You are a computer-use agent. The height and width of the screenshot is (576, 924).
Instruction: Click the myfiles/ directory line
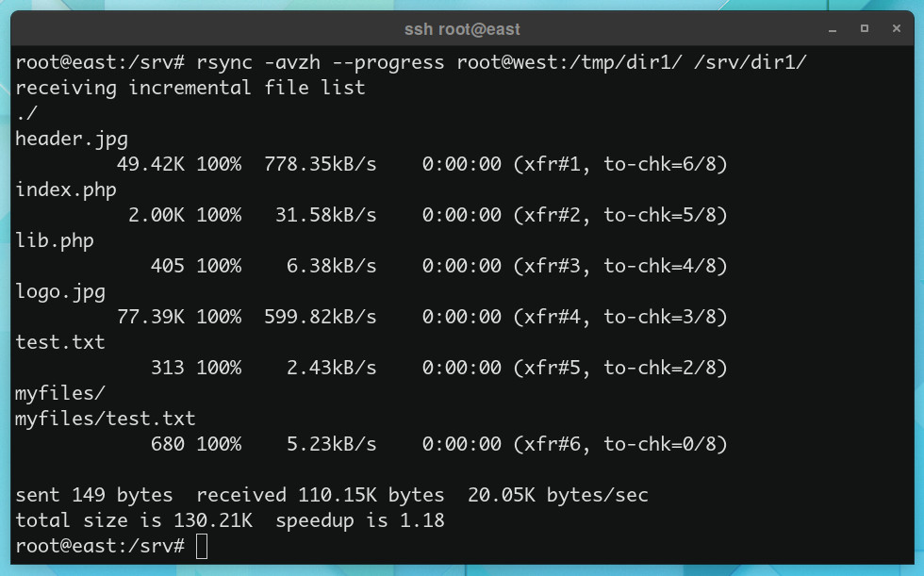(x=60, y=393)
